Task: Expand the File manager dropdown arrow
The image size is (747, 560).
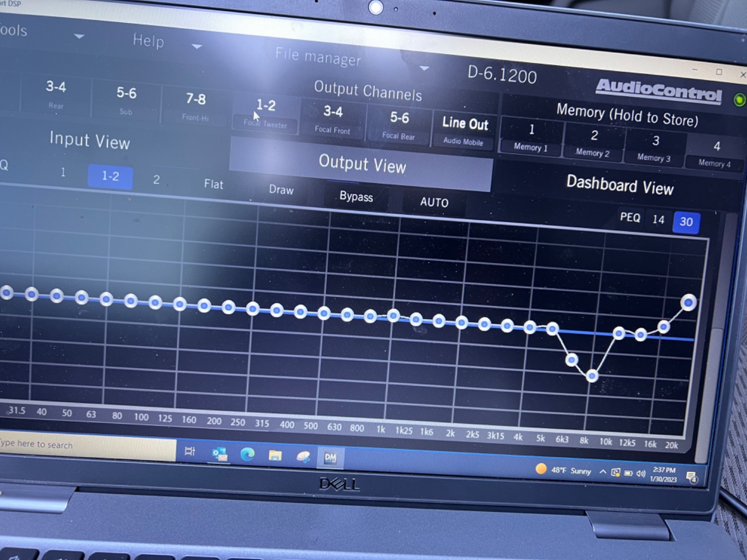Action: (x=424, y=68)
